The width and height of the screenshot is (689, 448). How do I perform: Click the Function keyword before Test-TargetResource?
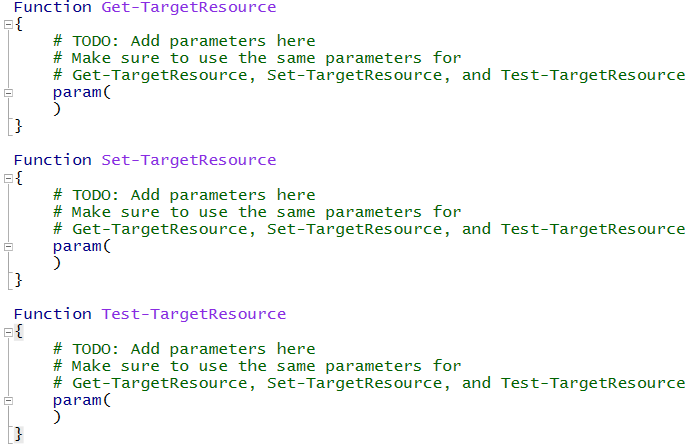pyautogui.click(x=52, y=314)
